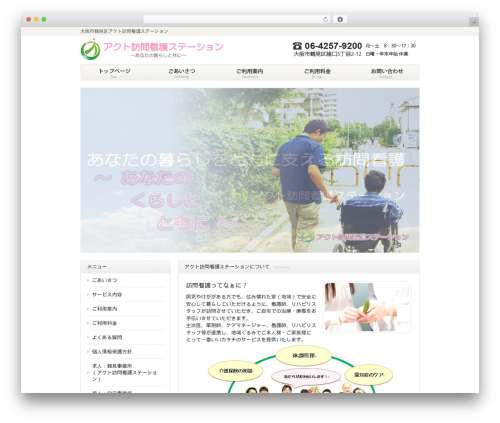Screen dimensions: 500x423
Task: Click the メニュー sidebar heading
Action: 97,267
